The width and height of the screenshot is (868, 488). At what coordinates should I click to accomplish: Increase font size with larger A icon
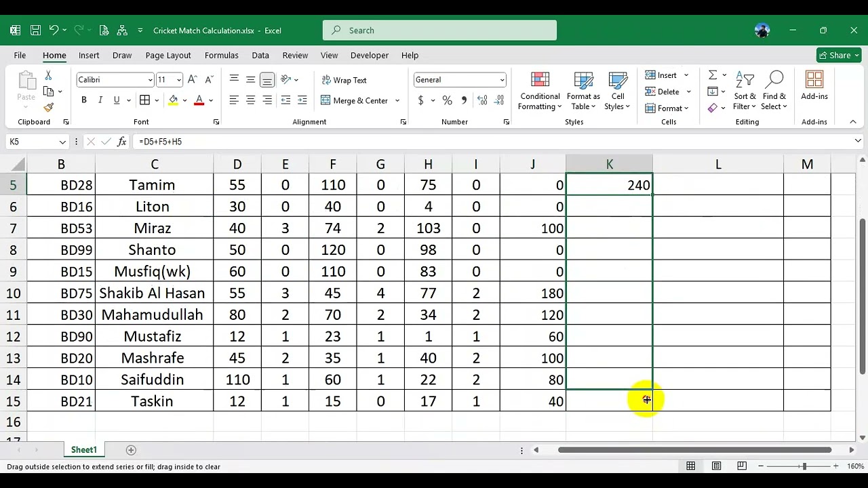coord(192,80)
